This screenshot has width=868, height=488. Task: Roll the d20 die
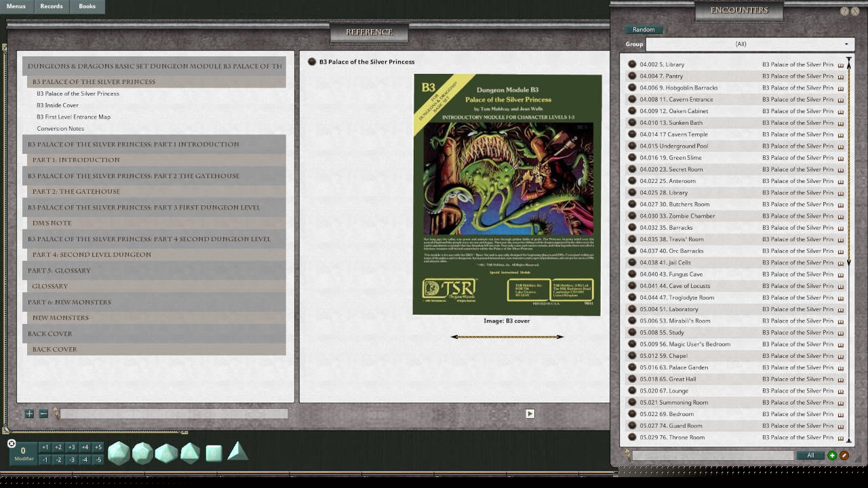click(119, 453)
